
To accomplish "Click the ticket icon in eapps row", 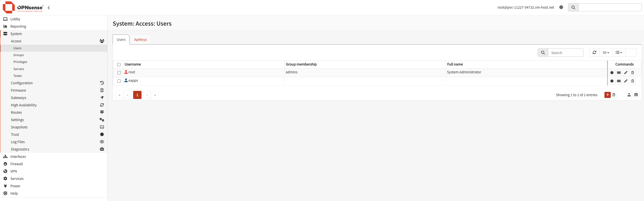I will coord(619,81).
